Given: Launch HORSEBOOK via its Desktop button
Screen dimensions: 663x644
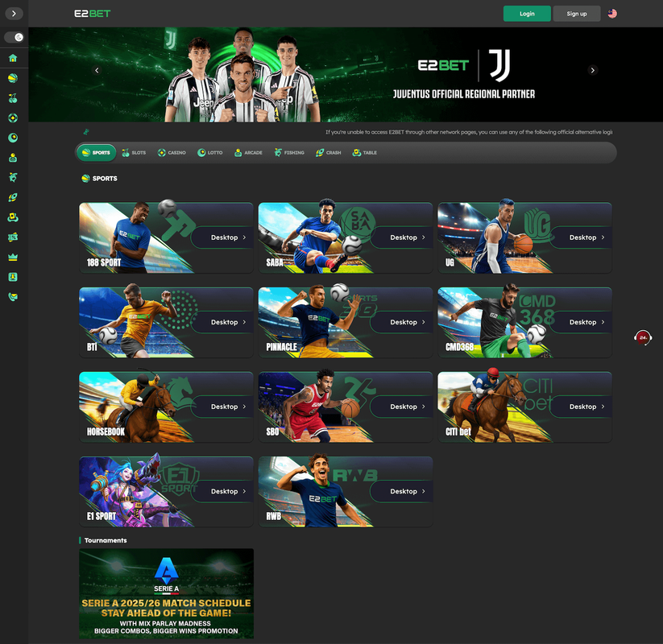Looking at the screenshot, I should (x=222, y=407).
